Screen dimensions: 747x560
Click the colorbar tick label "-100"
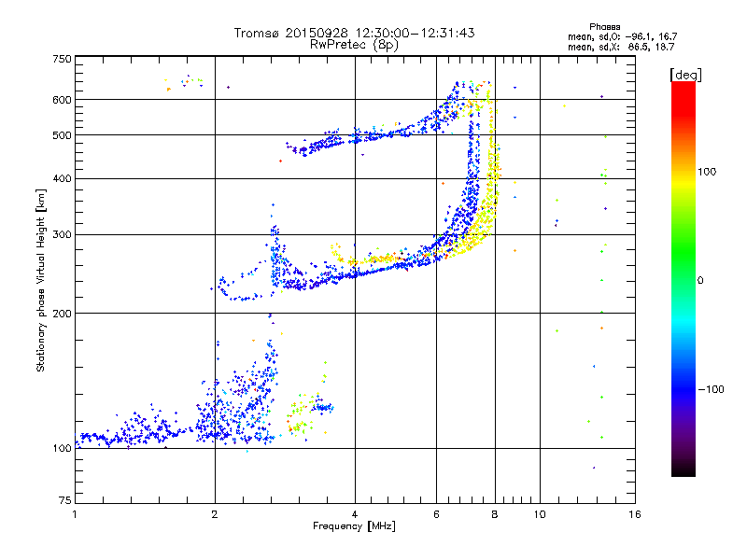click(711, 389)
